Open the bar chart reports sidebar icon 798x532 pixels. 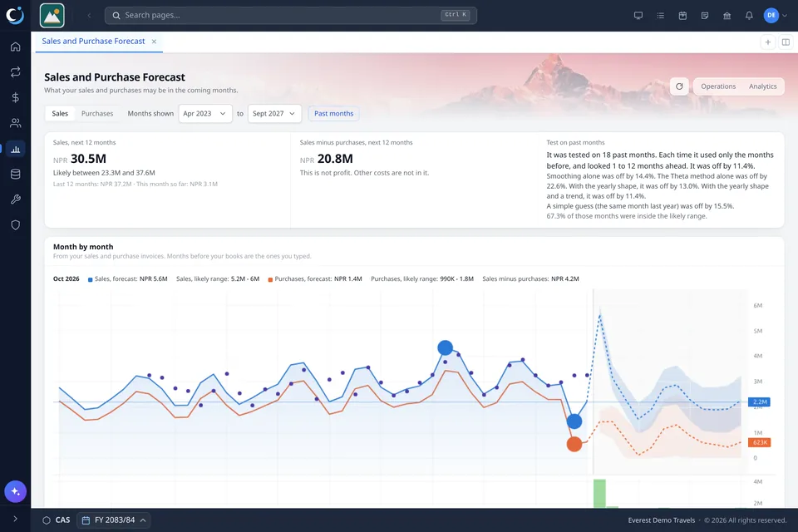pyautogui.click(x=15, y=149)
